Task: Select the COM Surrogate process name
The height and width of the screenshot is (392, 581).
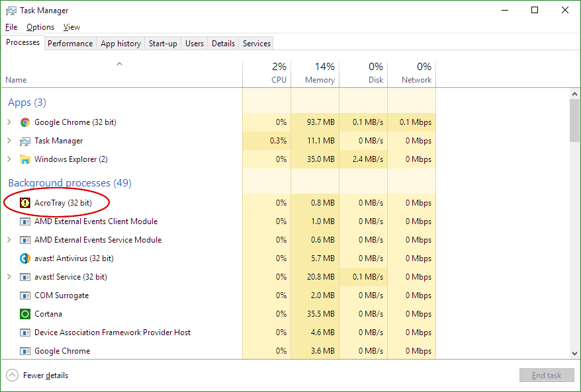Action: [62, 295]
